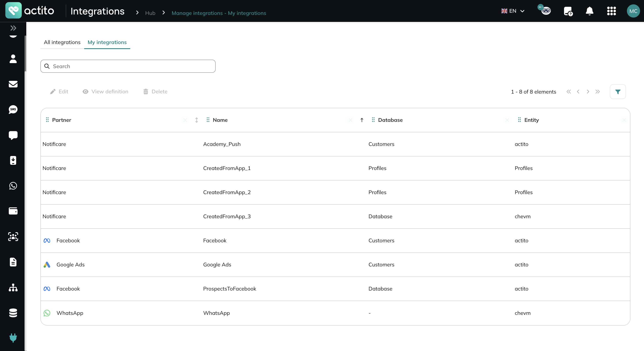Screen dimensions: 644x351
Task: Open the integrations plug icon in sidebar
Action: coord(13,338)
